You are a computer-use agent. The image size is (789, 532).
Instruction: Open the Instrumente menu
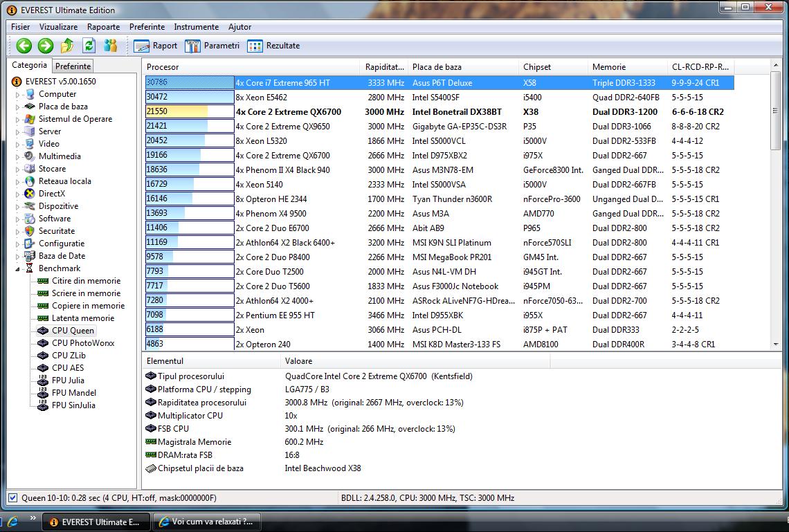coord(197,27)
